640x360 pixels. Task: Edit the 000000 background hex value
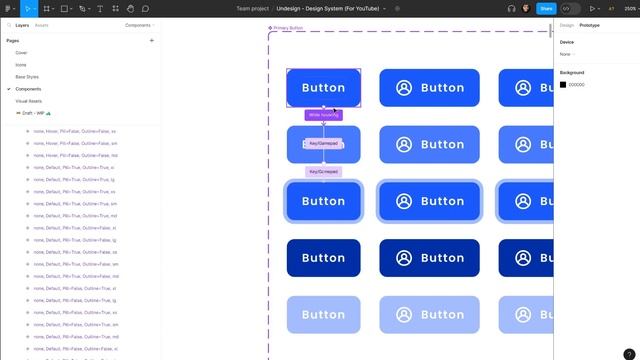[x=576, y=85]
